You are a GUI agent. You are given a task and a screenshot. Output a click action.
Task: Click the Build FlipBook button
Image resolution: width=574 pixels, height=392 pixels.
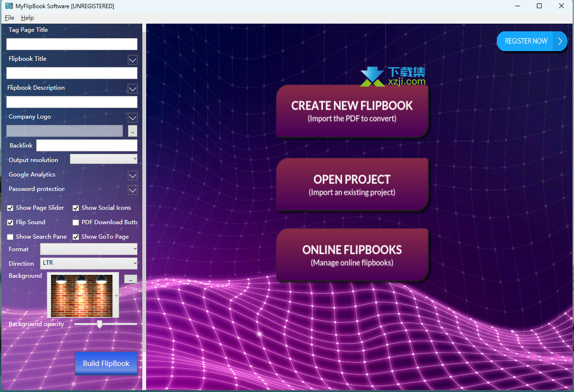pyautogui.click(x=106, y=364)
